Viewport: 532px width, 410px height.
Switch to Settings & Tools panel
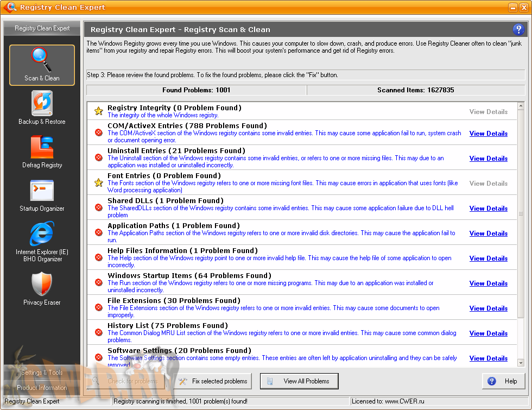(42, 373)
